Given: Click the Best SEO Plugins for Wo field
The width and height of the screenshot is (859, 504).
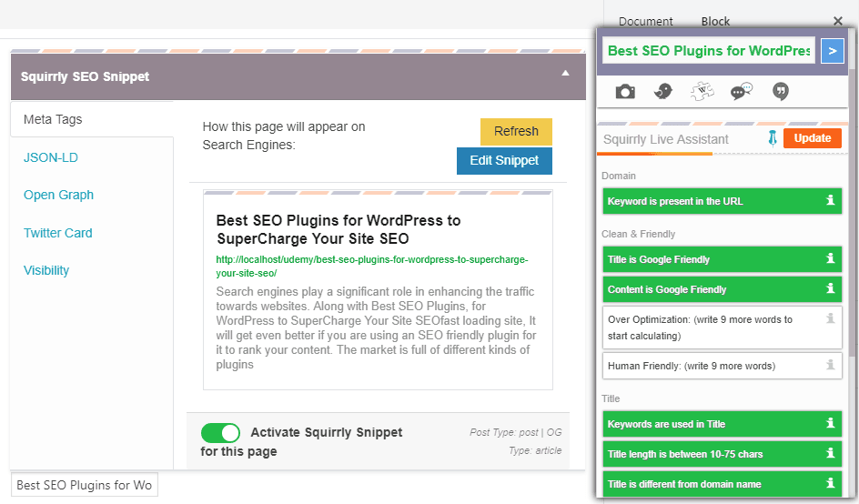Looking at the screenshot, I should coord(85,485).
